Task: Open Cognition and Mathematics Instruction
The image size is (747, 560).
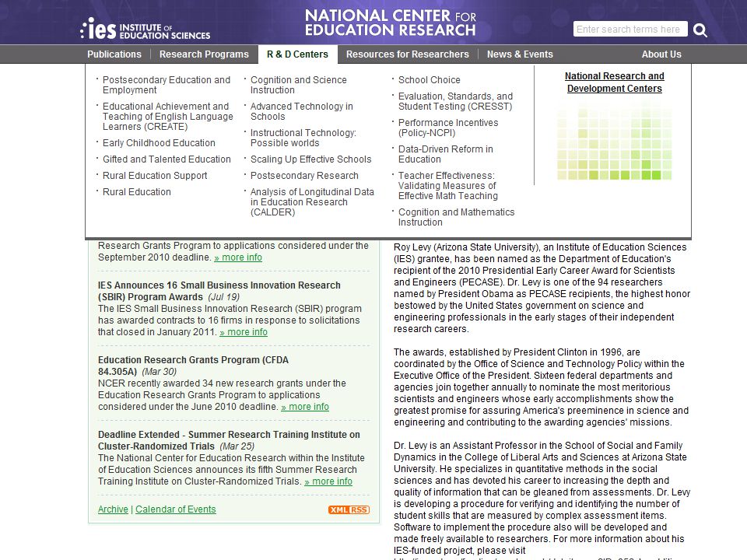Action: click(457, 217)
